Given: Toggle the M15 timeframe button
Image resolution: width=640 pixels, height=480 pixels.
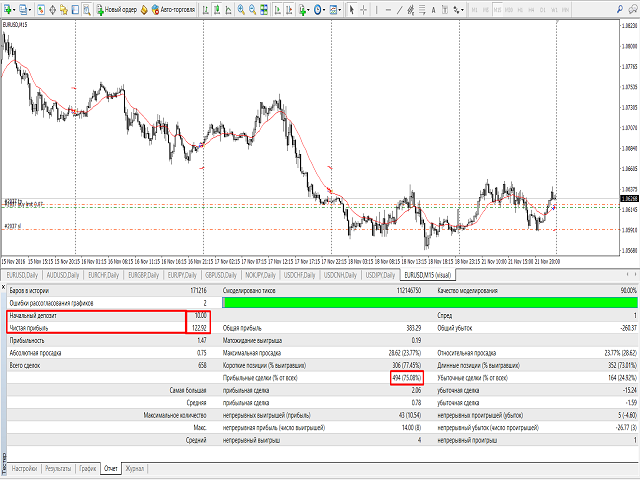Looking at the screenshot, I should pyautogui.click(x=497, y=9).
